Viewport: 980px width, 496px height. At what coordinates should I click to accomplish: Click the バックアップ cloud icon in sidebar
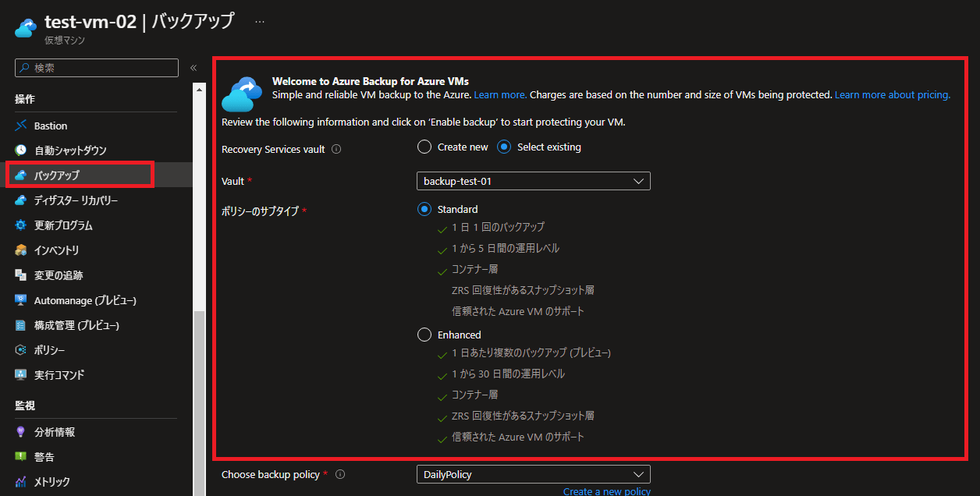[21, 175]
